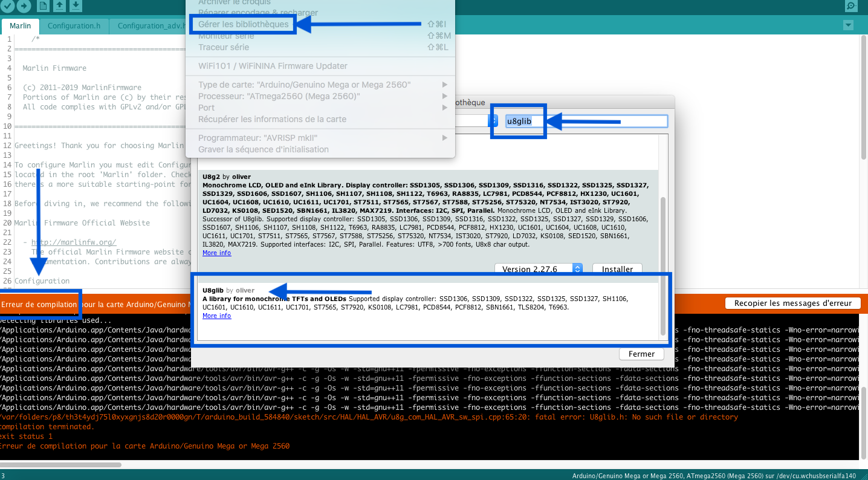Screen dimensions: 868x480
Task: Open WiFi101 / WiFiNINA Firmware Updater
Action: point(273,66)
